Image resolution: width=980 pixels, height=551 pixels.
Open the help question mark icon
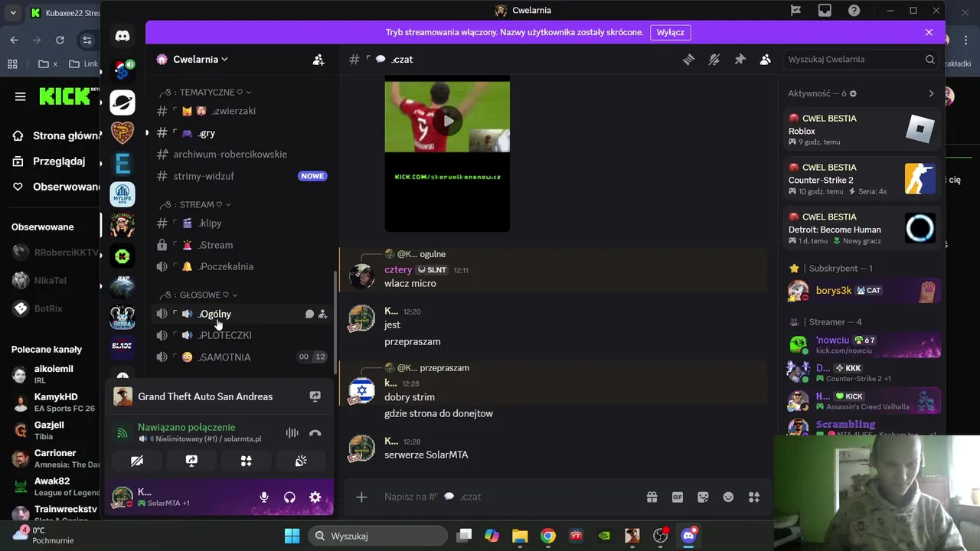854,11
